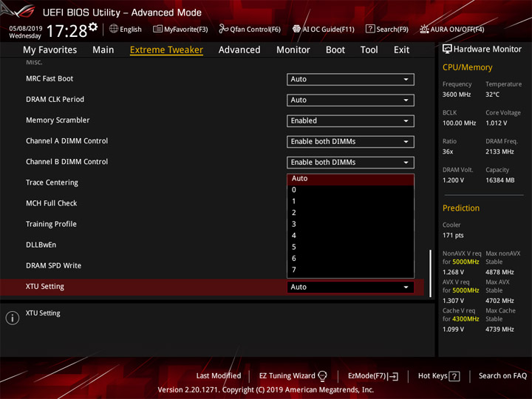Click the EzMode exit arrow icon
Image resolution: width=532 pixels, height=399 pixels.
tap(393, 376)
